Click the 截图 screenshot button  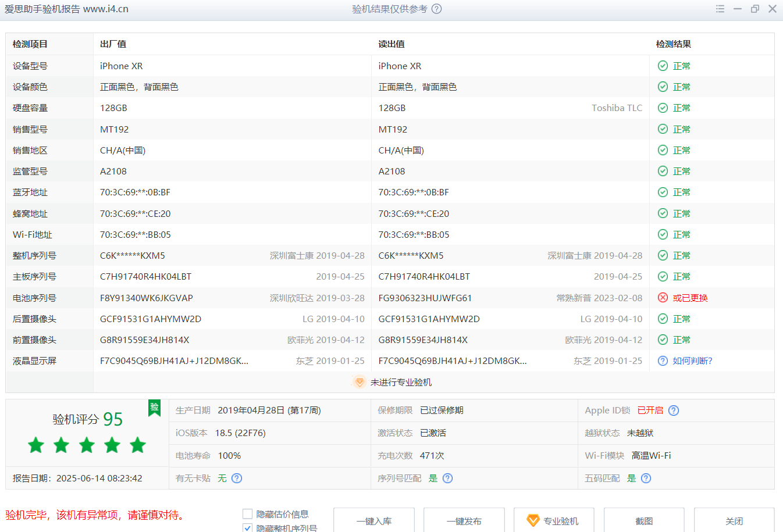(644, 520)
